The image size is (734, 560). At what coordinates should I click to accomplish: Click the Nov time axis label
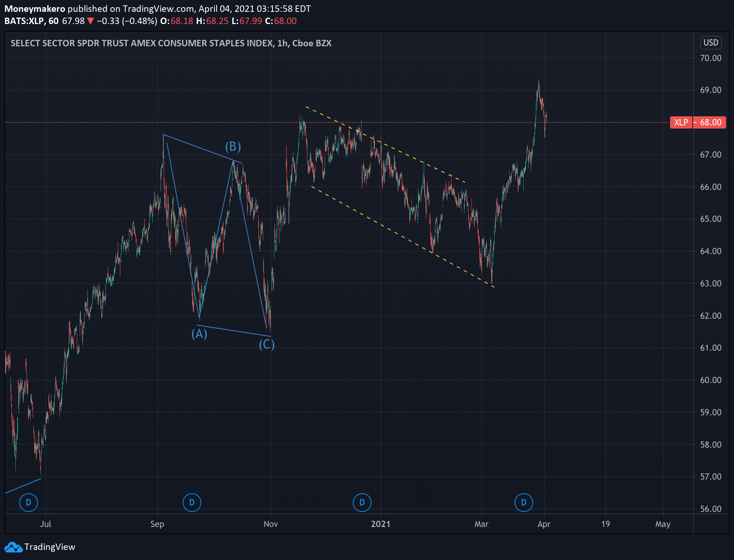(271, 524)
